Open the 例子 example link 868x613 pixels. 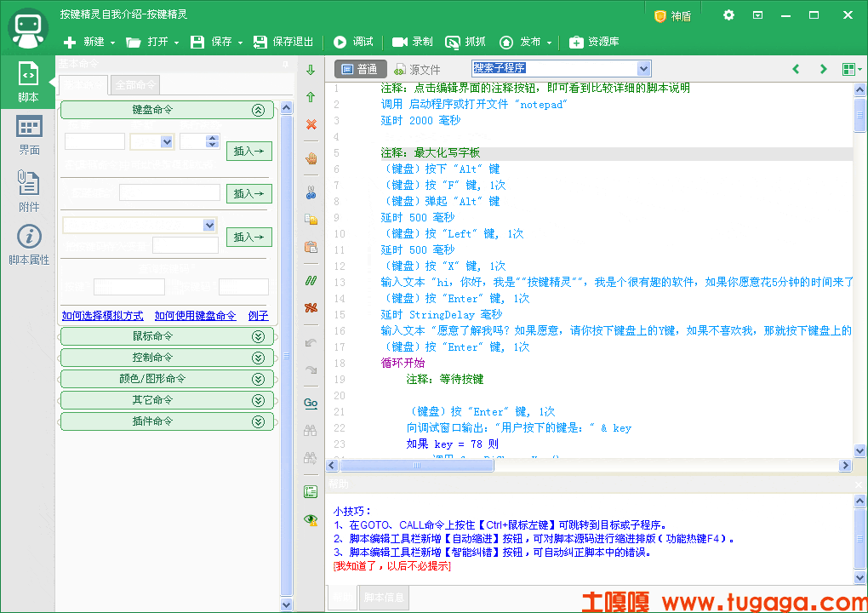point(258,316)
